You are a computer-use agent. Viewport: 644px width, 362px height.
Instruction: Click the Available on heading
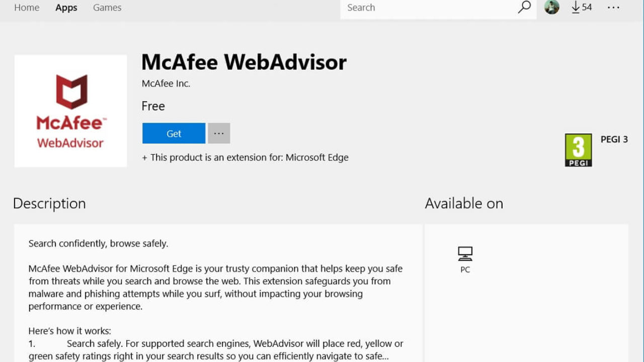coord(464,203)
